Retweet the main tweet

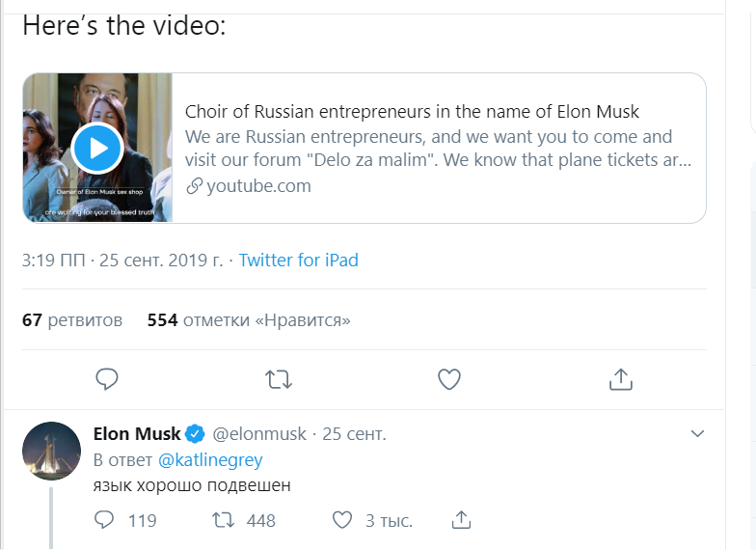279,379
